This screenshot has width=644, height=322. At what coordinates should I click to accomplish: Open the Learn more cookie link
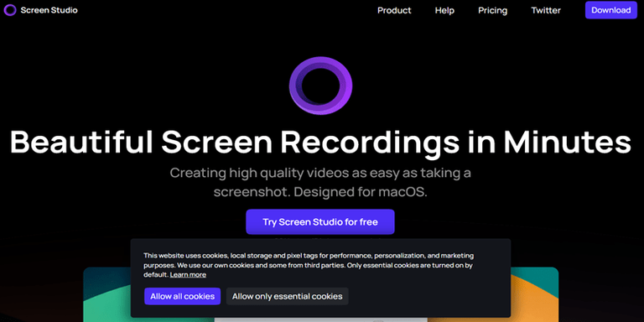[188, 275]
